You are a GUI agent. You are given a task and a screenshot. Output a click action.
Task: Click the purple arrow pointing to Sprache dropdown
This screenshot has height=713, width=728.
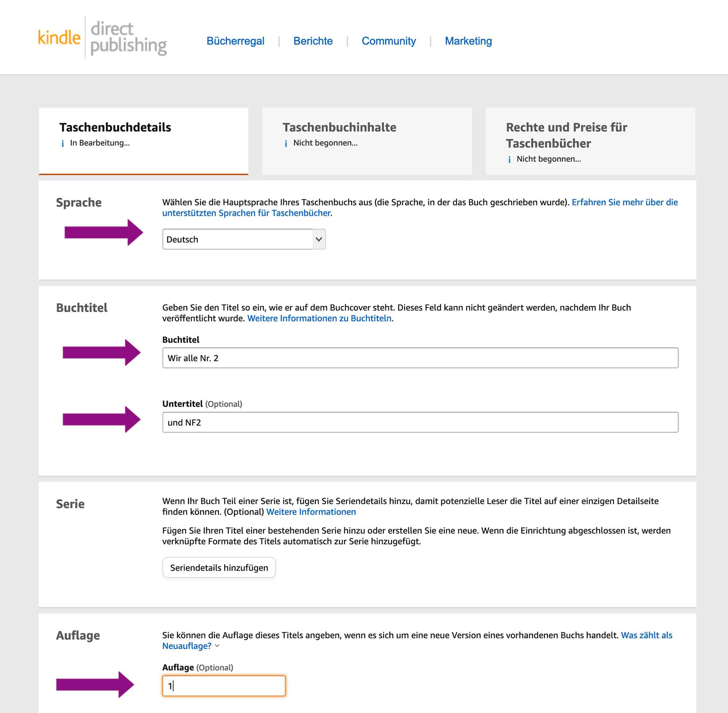pos(103,232)
